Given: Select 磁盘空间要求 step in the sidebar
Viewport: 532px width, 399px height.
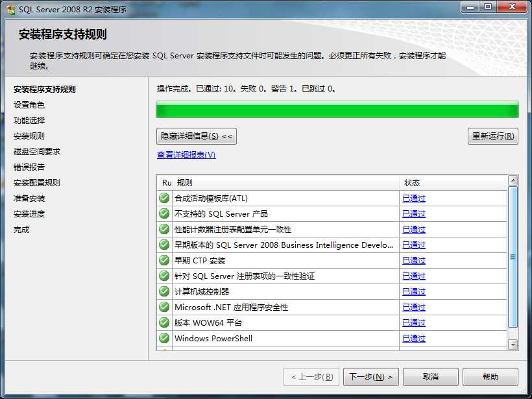Looking at the screenshot, I should [37, 152].
